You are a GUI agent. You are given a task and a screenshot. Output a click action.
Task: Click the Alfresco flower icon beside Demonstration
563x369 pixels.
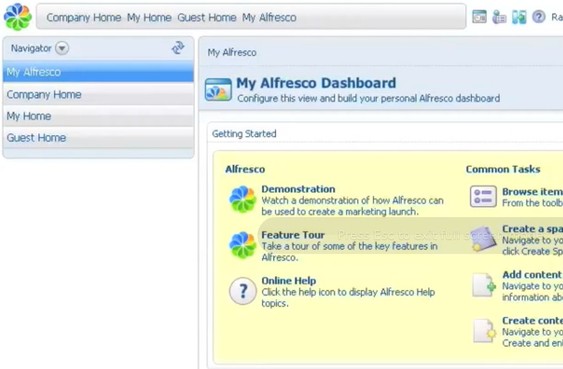(x=243, y=199)
